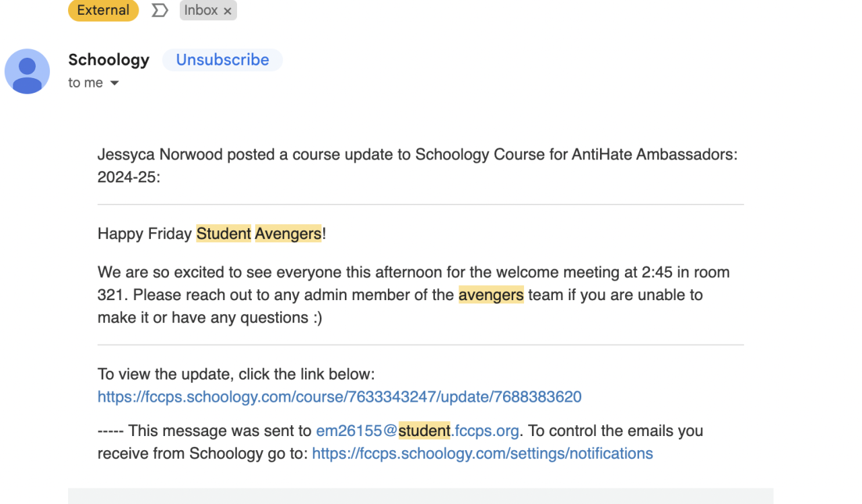This screenshot has width=862, height=504.
Task: Click the Schoology sender name
Action: (109, 60)
